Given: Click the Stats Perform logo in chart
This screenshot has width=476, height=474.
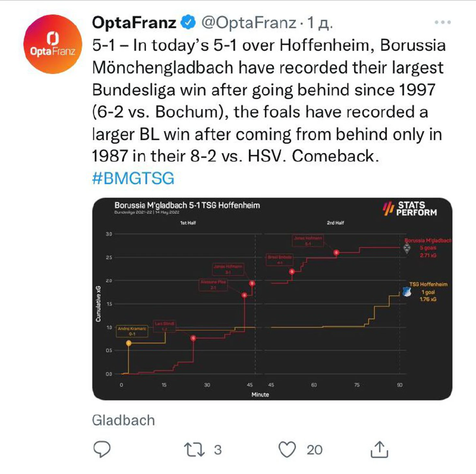Looking at the screenshot, I should pyautogui.click(x=410, y=208).
